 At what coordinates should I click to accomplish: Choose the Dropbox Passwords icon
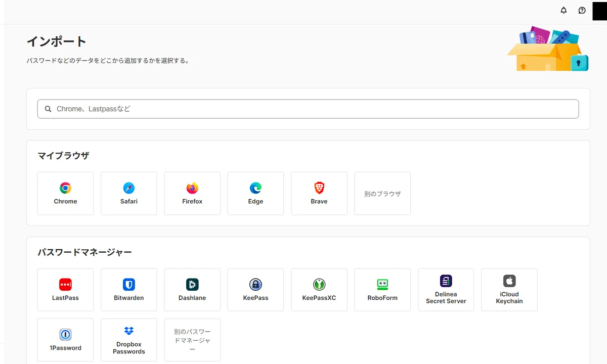(x=129, y=331)
